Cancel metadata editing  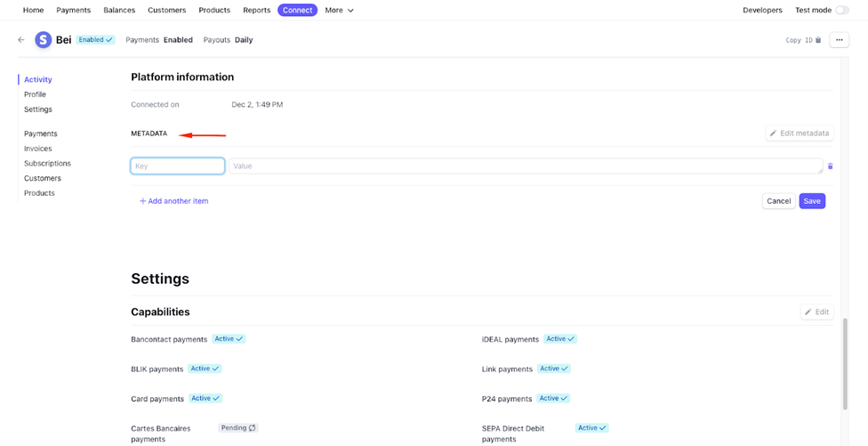pos(779,201)
